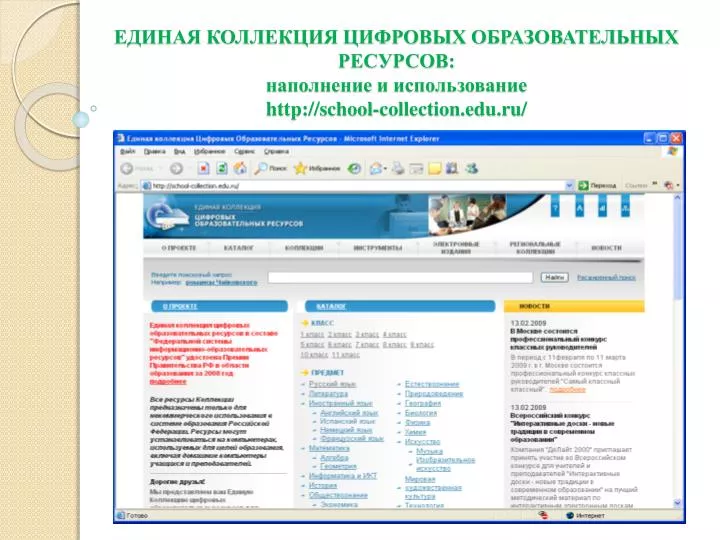Open the Mail icon dropdown arrow
This screenshot has width=720, height=540.
(385, 169)
